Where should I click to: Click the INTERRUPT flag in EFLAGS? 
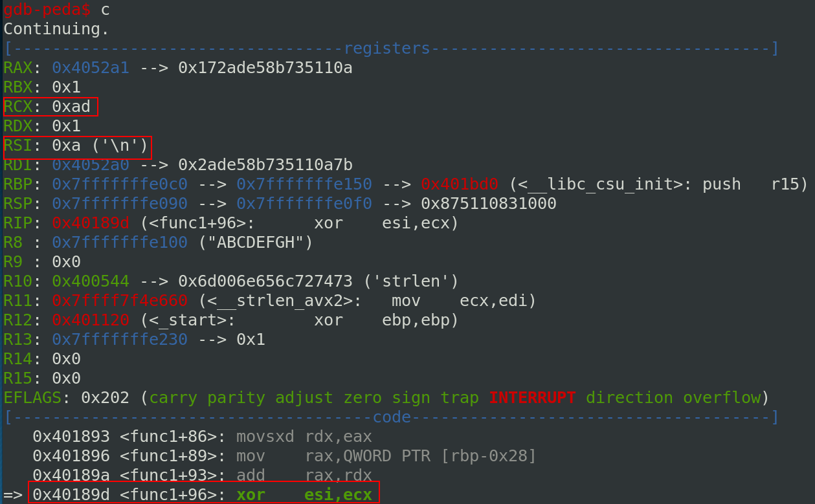pos(532,398)
